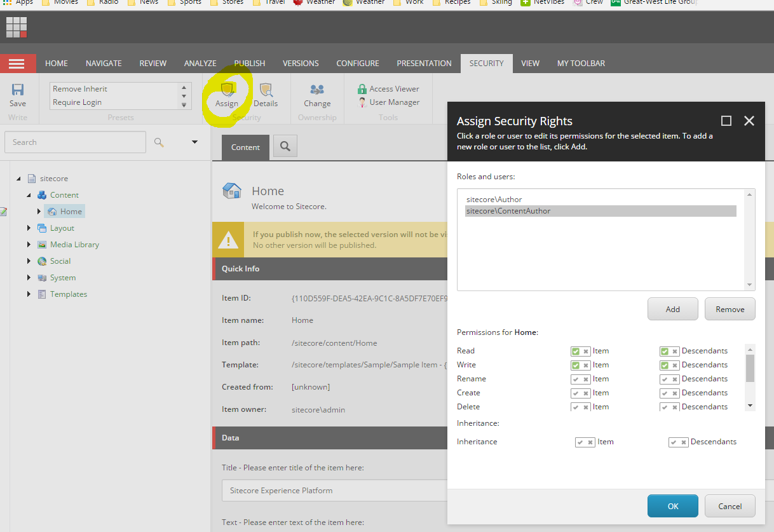Expand the System tree node
Viewport: 774px width, 532px height.
(29, 278)
